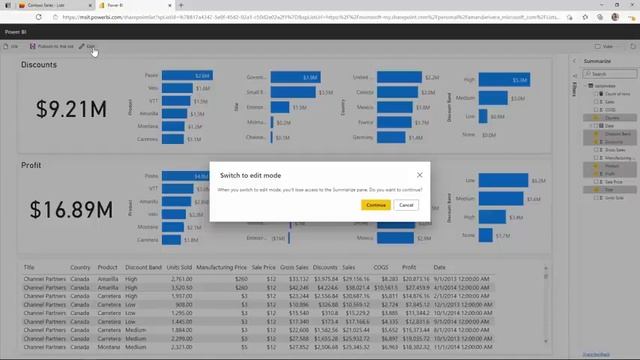Select the Paseo bar in Discounts by Product
This screenshot has height=360, width=640.
point(187,76)
